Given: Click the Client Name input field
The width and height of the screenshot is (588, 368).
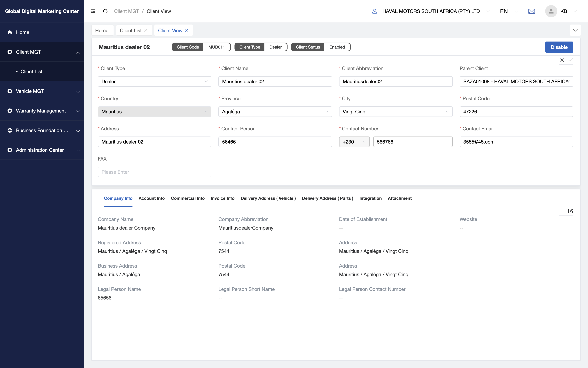Looking at the screenshot, I should tap(275, 81).
